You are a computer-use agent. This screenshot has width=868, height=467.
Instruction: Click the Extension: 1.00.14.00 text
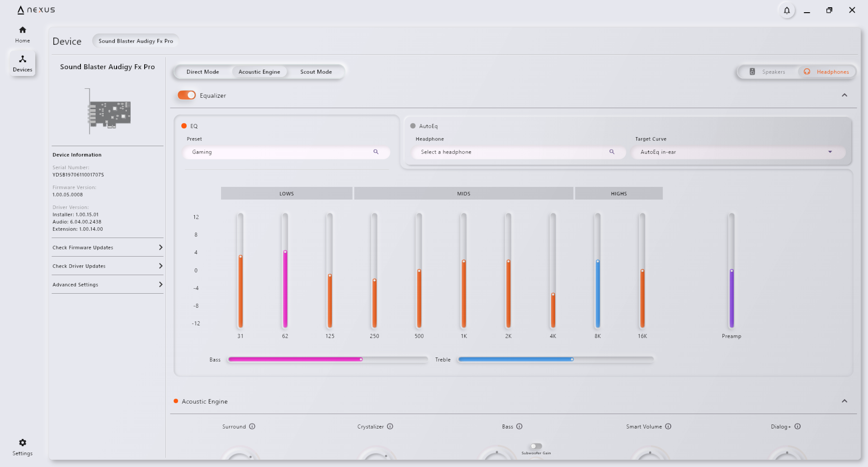(78, 229)
